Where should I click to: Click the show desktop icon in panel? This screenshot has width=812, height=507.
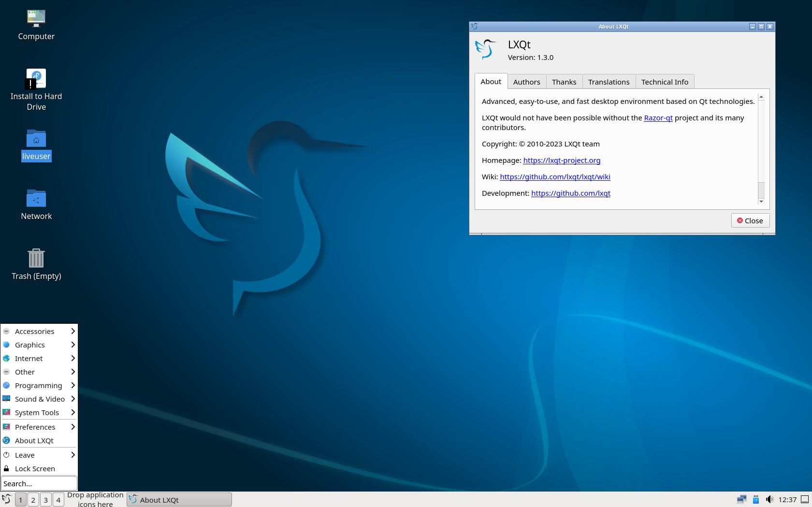coord(805,499)
